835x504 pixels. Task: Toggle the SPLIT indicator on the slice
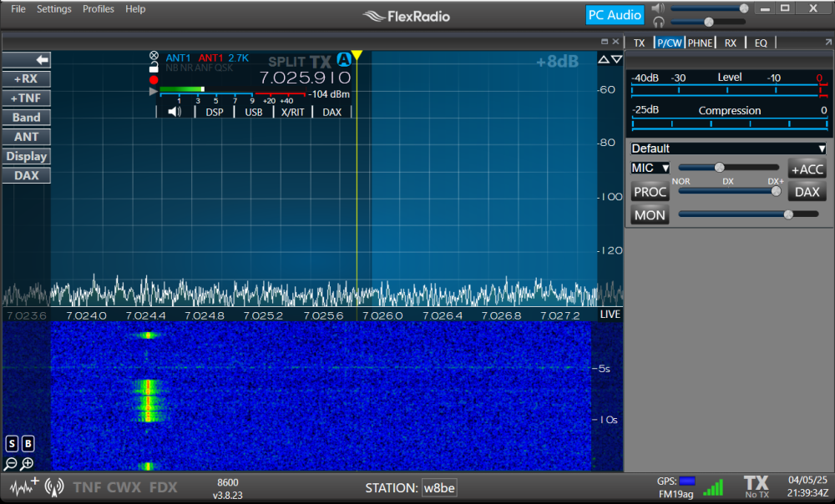[x=286, y=62]
